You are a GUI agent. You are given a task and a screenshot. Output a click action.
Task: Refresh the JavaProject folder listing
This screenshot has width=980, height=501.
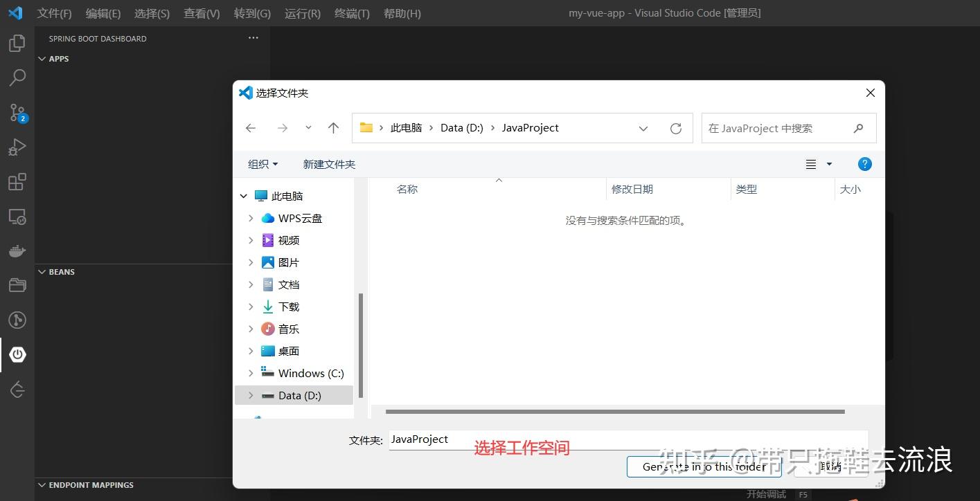(675, 127)
